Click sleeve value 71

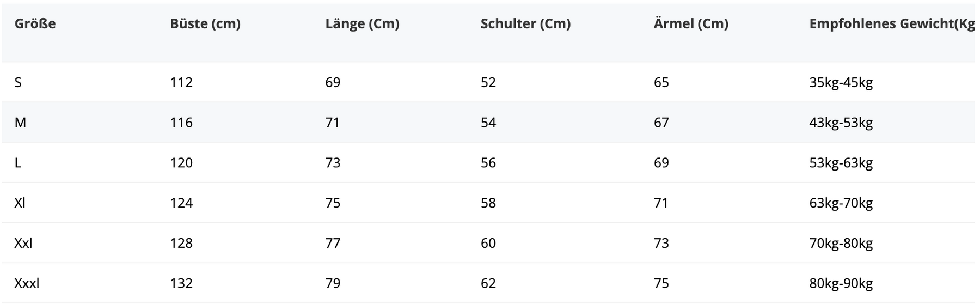[x=661, y=203]
